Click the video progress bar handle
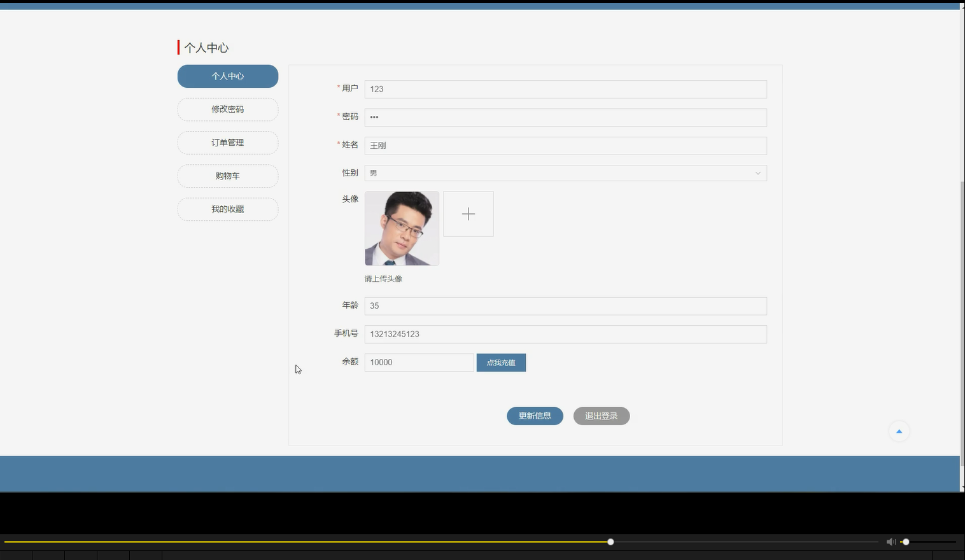Viewport: 965px width, 560px height. pyautogui.click(x=610, y=542)
